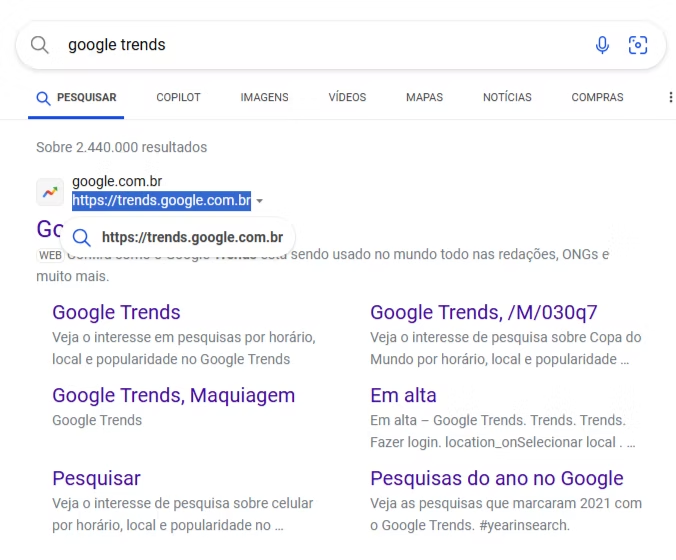
Task: Click the magnifier icon in the search box
Action: pyautogui.click(x=40, y=45)
